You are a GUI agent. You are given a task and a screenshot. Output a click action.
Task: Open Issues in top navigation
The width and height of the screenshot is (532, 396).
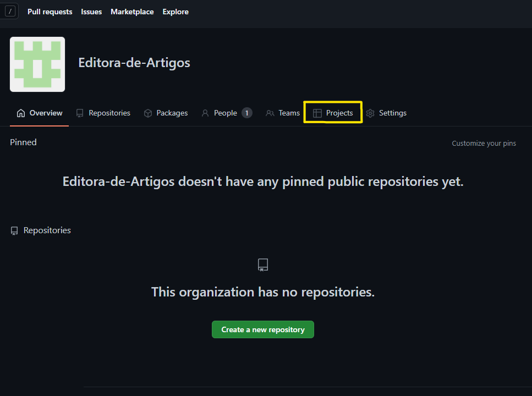pos(91,12)
